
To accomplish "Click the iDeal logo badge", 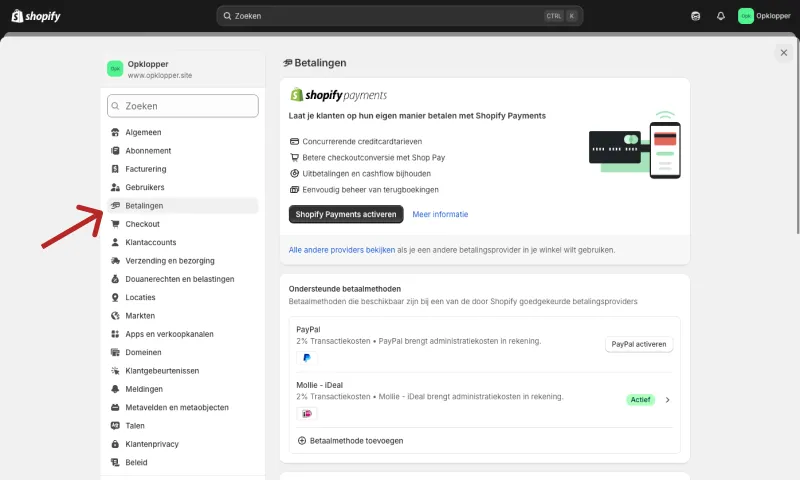I will coord(307,413).
